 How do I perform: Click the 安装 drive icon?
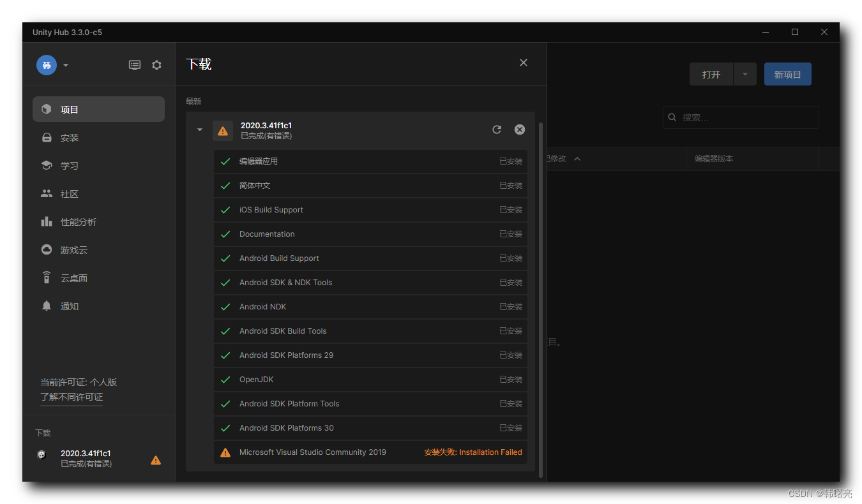pyautogui.click(x=47, y=137)
